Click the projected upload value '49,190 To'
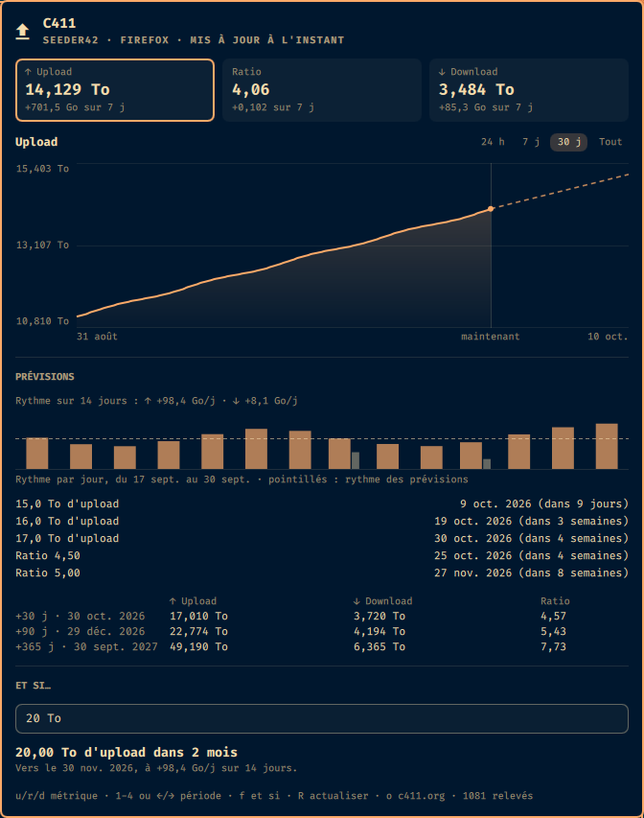Screen dimensions: 644x818 pyautogui.click(x=198, y=646)
